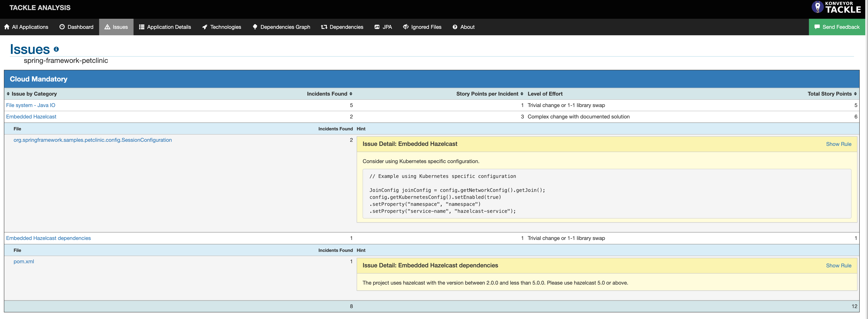Click the Dashboard gauge icon
The width and height of the screenshot is (868, 319).
pyautogui.click(x=62, y=27)
